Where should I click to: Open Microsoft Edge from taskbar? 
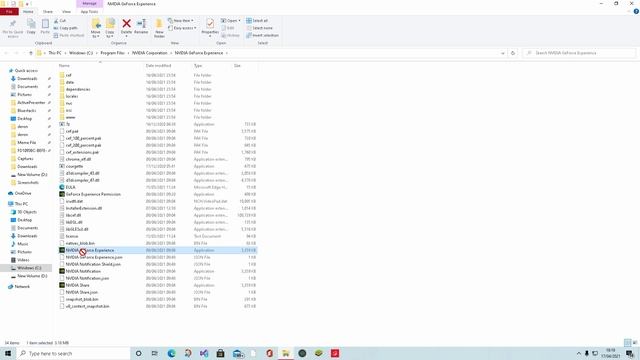coord(171,353)
